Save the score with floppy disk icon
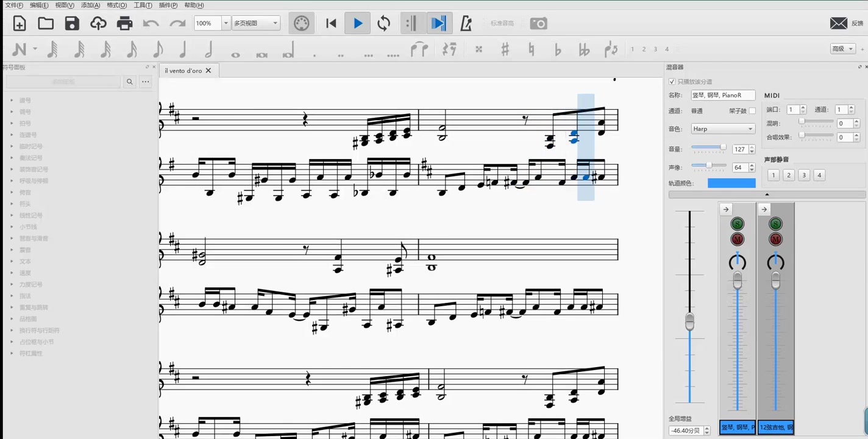 [x=72, y=24]
